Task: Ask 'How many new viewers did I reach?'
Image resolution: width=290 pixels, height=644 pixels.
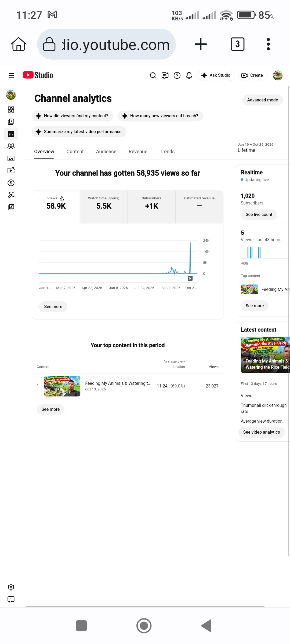Action: [x=160, y=116]
